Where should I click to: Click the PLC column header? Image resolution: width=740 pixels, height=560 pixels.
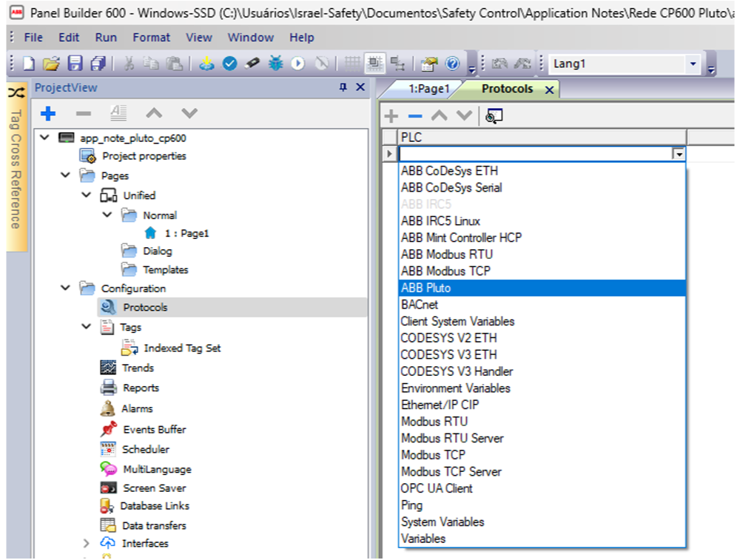click(542, 138)
